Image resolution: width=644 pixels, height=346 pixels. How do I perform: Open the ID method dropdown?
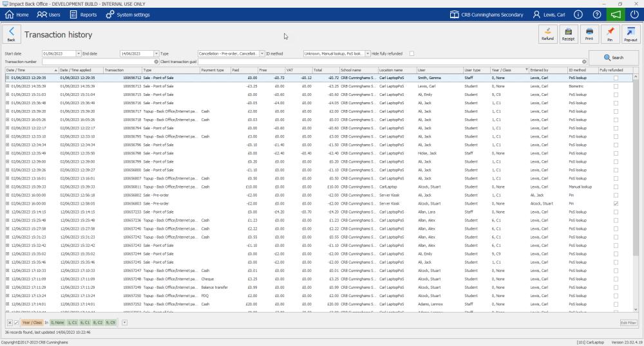(367, 53)
